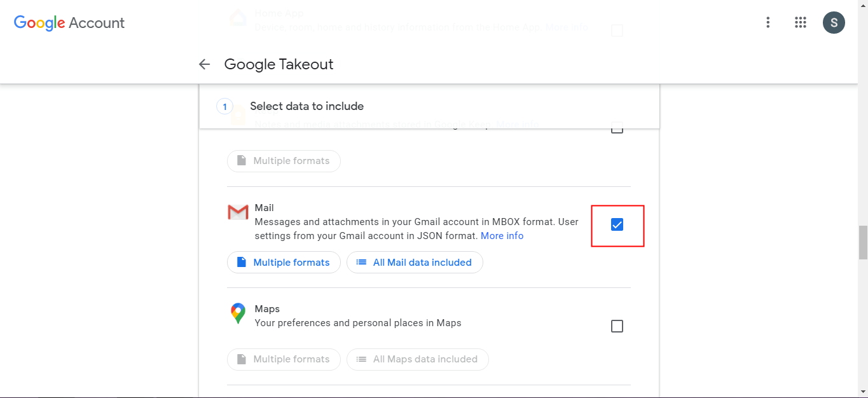The height and width of the screenshot is (398, 868).
Task: Click the Maps heading text
Action: [267, 309]
